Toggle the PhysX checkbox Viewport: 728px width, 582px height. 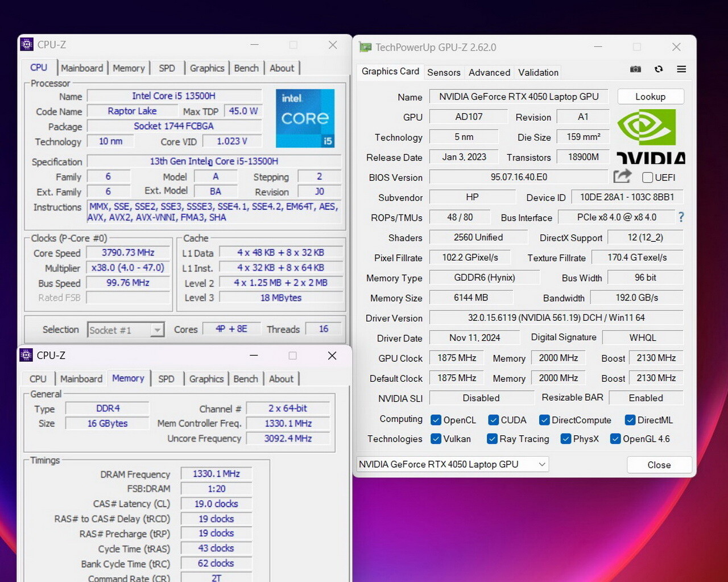coord(566,439)
